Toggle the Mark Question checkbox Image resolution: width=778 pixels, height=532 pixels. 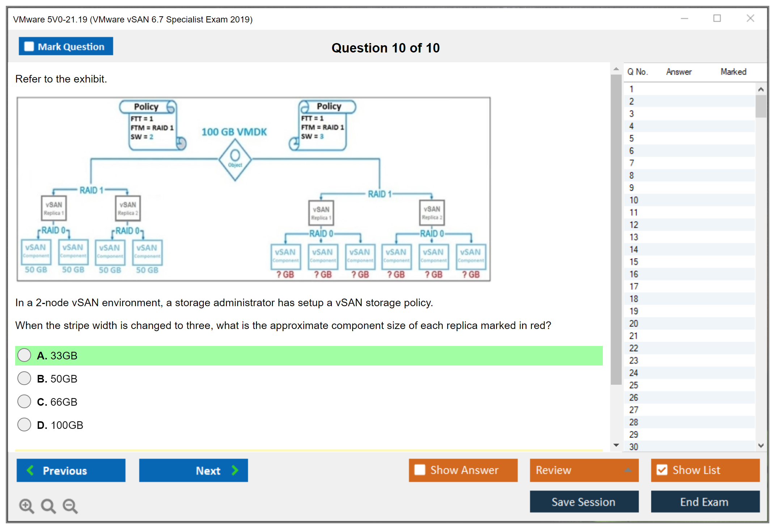coord(29,46)
